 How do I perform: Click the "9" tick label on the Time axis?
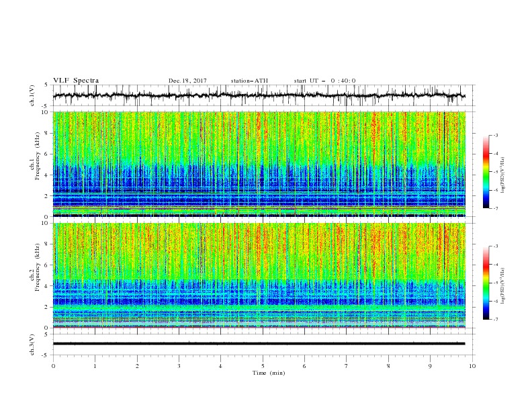(430, 366)
